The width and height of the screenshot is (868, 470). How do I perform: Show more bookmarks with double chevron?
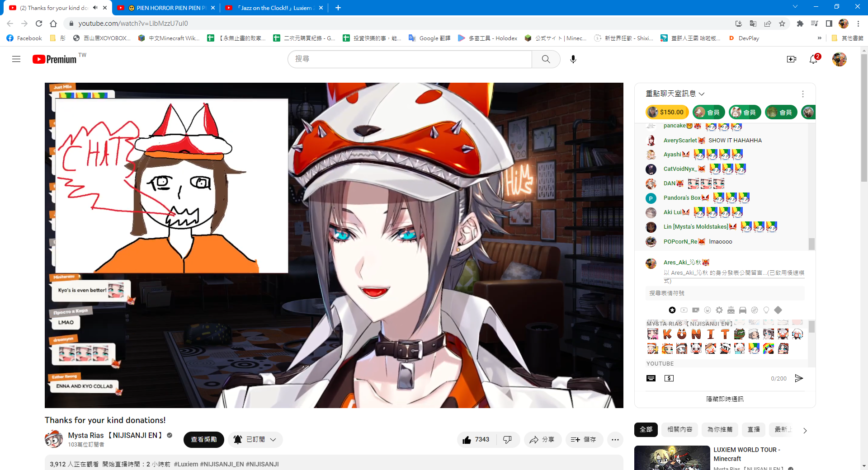(x=820, y=38)
